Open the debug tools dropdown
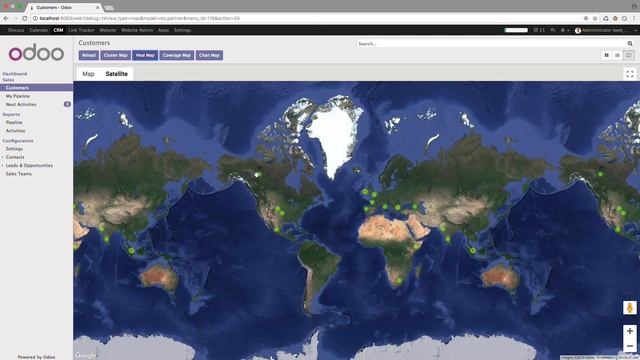The height and width of the screenshot is (360, 640). point(565,30)
